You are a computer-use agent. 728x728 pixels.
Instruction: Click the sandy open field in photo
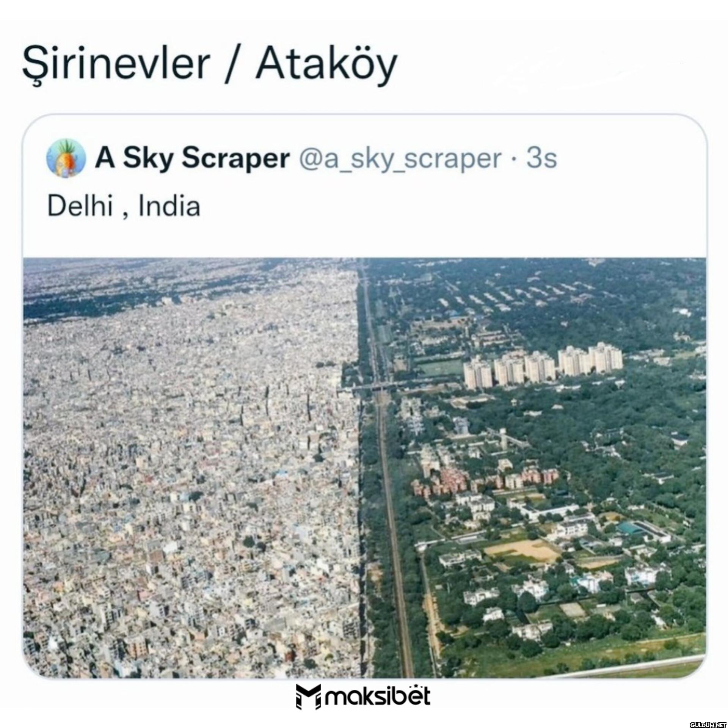pyautogui.click(x=524, y=549)
